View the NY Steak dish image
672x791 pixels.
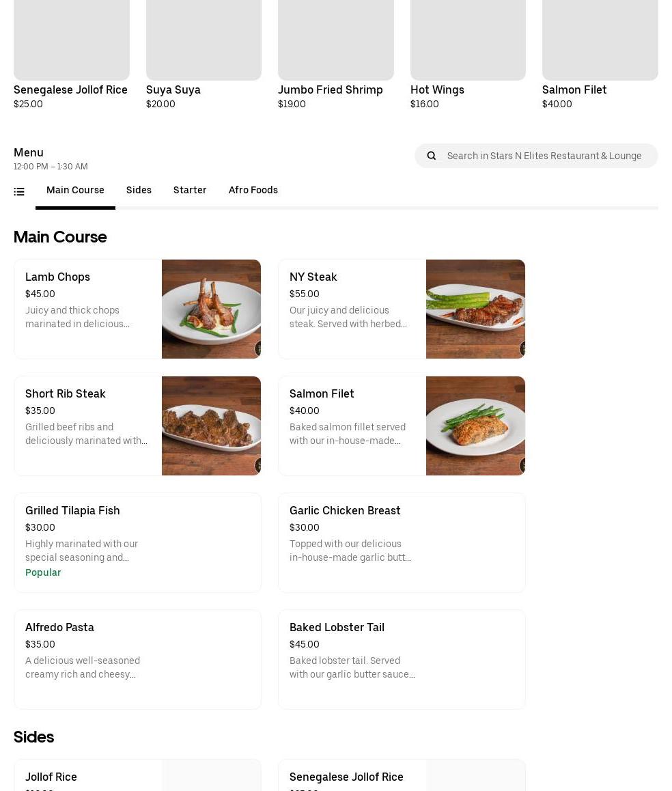475,309
